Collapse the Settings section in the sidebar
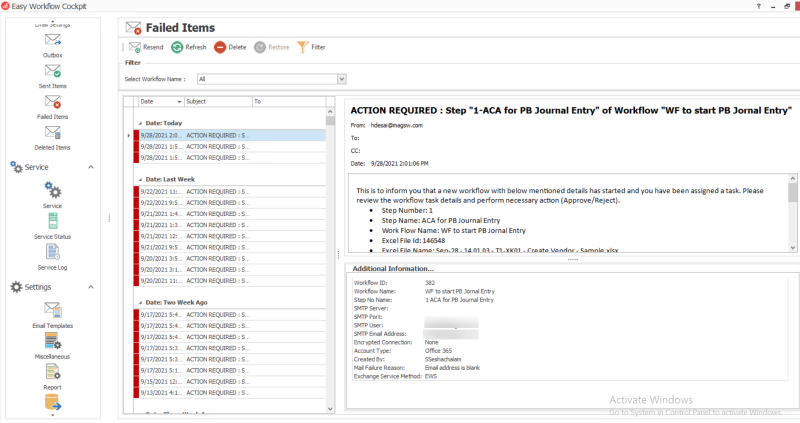The image size is (800, 423). point(91,287)
